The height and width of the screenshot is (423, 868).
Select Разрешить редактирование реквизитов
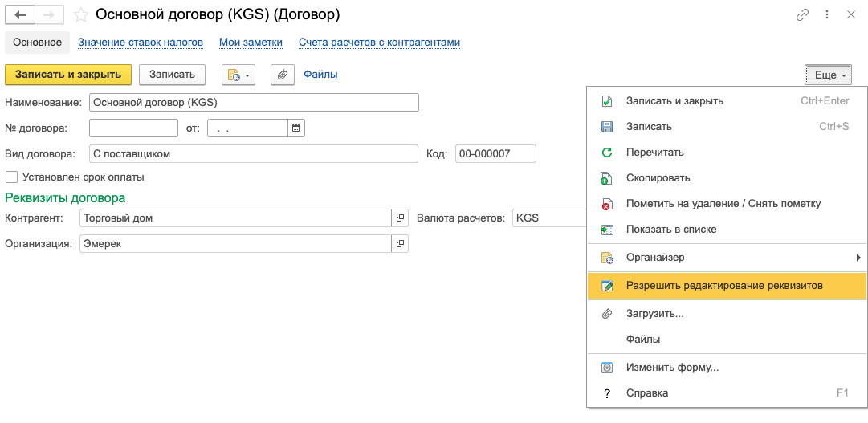(x=727, y=286)
